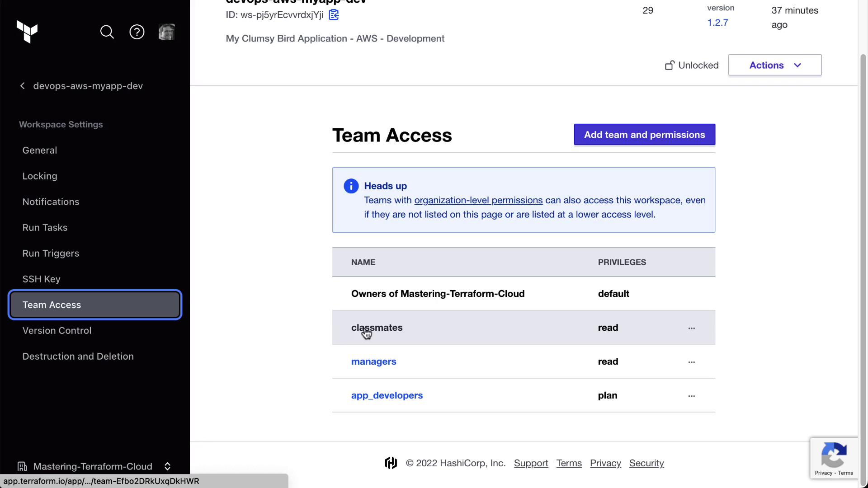Image resolution: width=868 pixels, height=488 pixels.
Task: Copy workspace ID with clipboard icon
Action: pos(334,15)
